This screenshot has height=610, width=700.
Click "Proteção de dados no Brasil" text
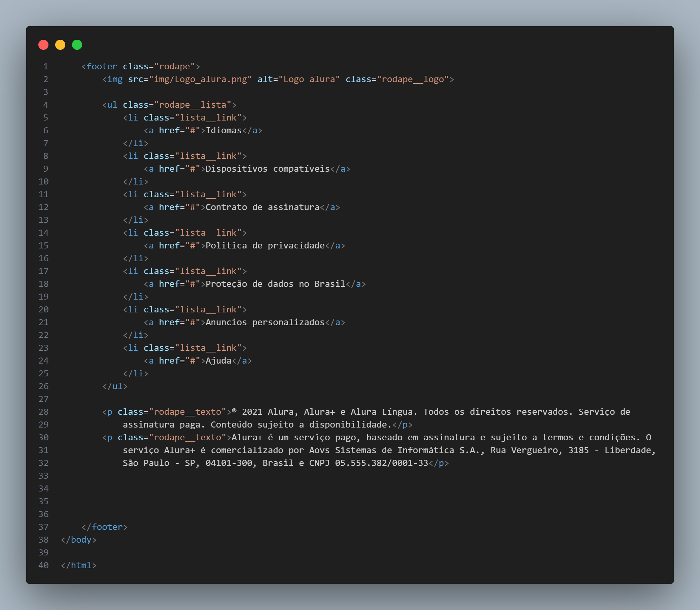tap(276, 284)
